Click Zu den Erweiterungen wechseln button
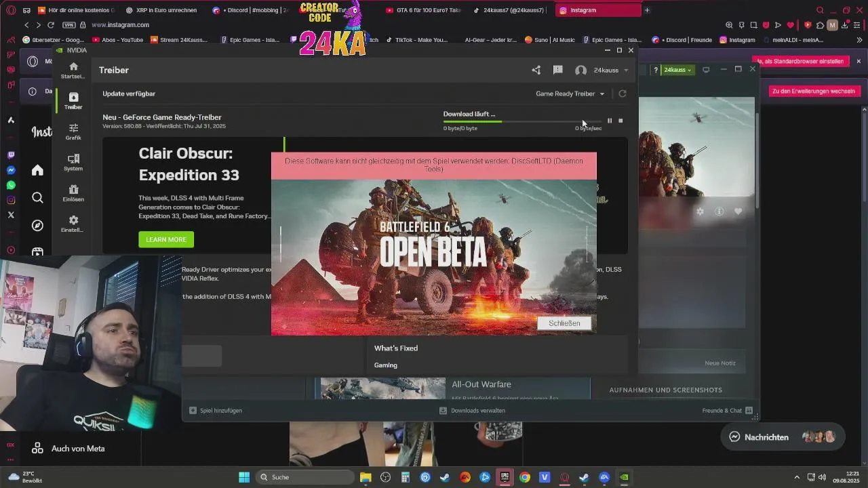The height and width of the screenshot is (488, 868). click(x=813, y=91)
